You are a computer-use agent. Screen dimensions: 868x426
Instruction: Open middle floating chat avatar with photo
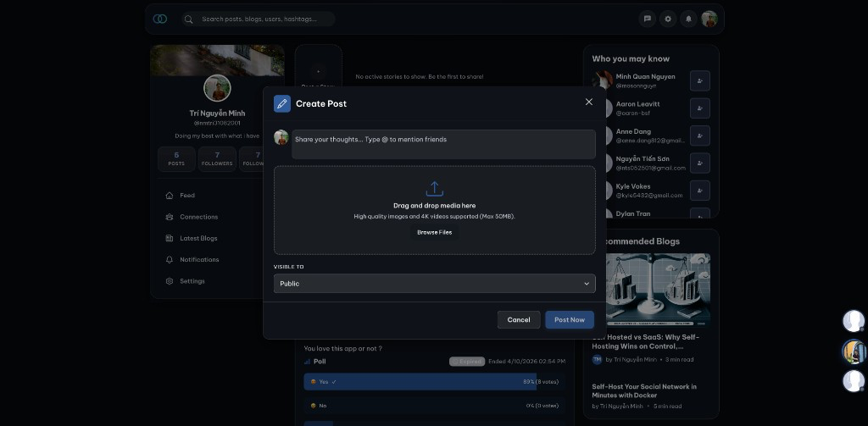[853, 351]
